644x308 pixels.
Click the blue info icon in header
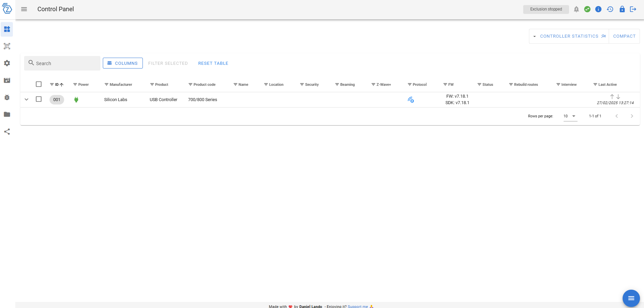click(598, 9)
